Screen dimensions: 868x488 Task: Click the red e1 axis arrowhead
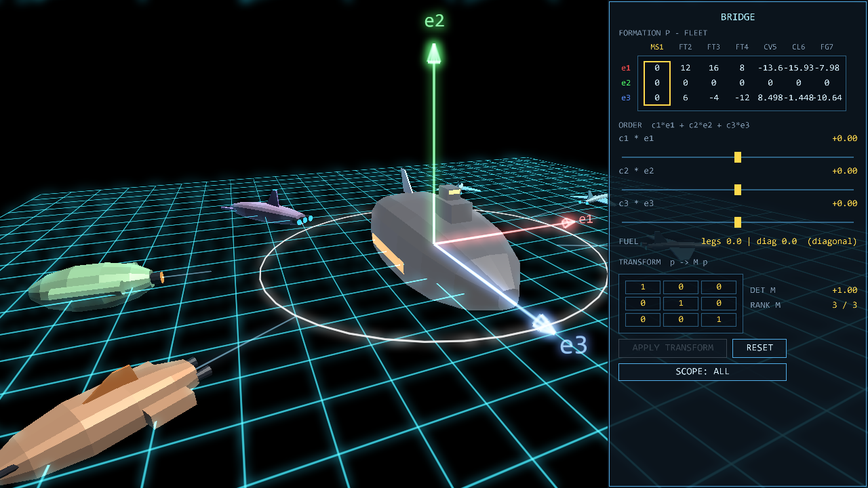568,222
